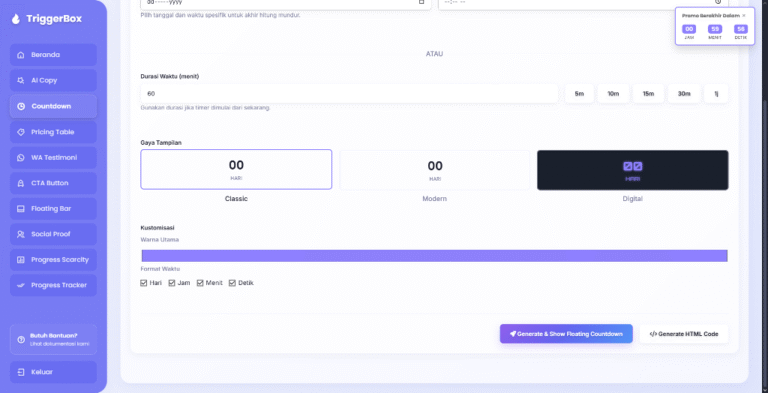
Task: Open CTA Button lock icon
Action: [x=21, y=183]
